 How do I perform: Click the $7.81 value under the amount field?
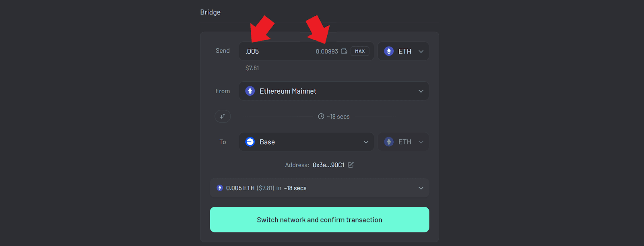tap(252, 68)
